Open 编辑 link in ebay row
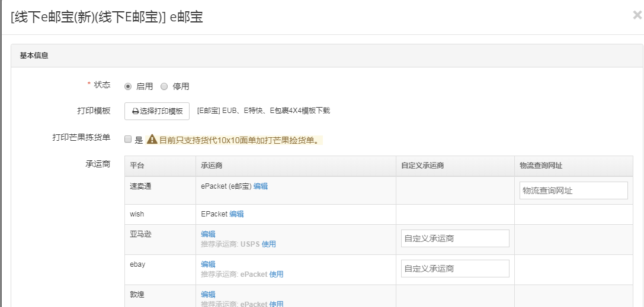 (x=208, y=264)
